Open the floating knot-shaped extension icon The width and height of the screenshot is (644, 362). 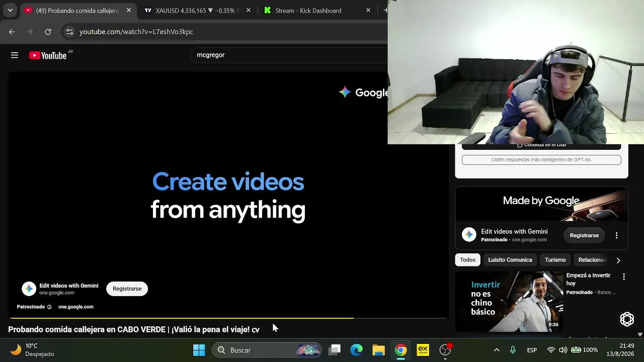pyautogui.click(x=627, y=319)
